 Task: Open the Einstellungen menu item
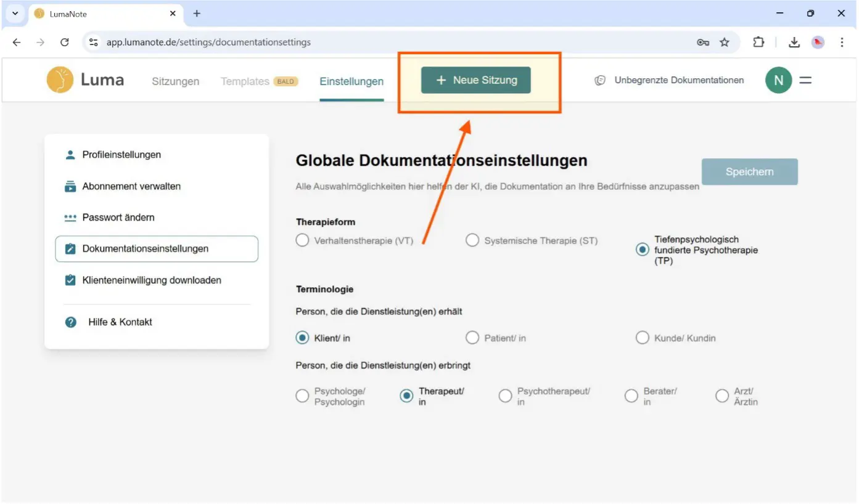click(351, 81)
